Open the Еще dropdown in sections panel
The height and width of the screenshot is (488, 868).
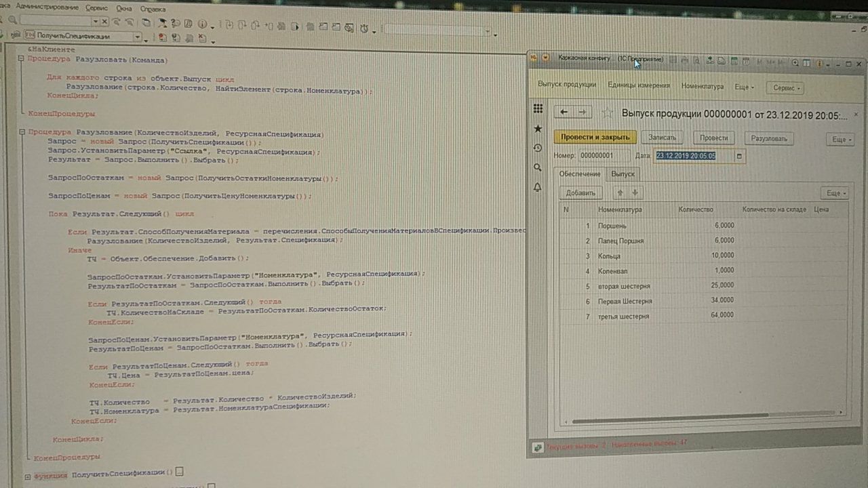744,87
